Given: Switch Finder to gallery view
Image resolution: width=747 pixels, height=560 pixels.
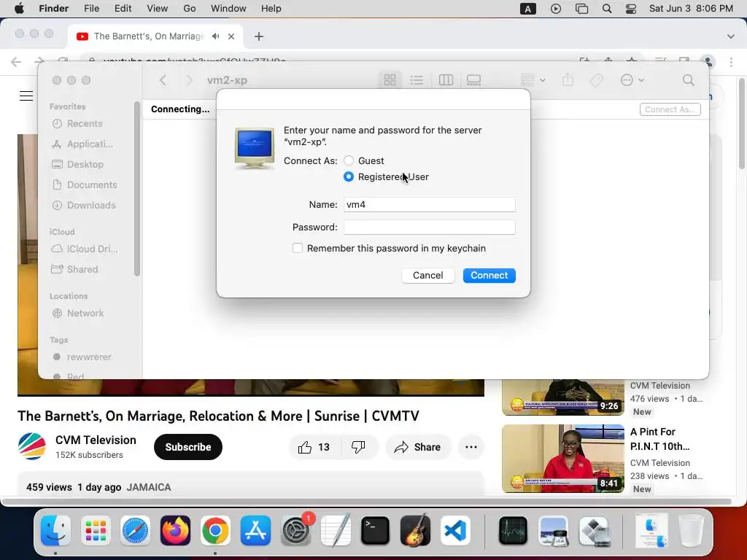Looking at the screenshot, I should 473,80.
